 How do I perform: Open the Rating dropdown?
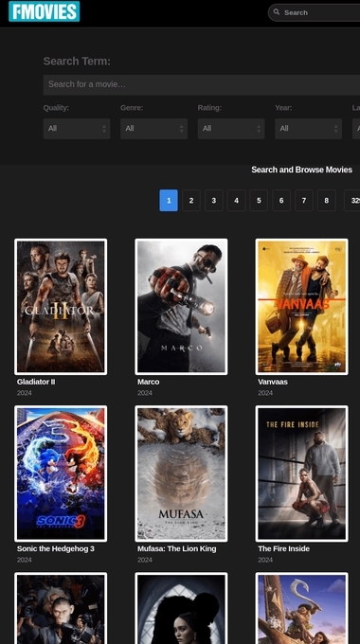pos(231,129)
